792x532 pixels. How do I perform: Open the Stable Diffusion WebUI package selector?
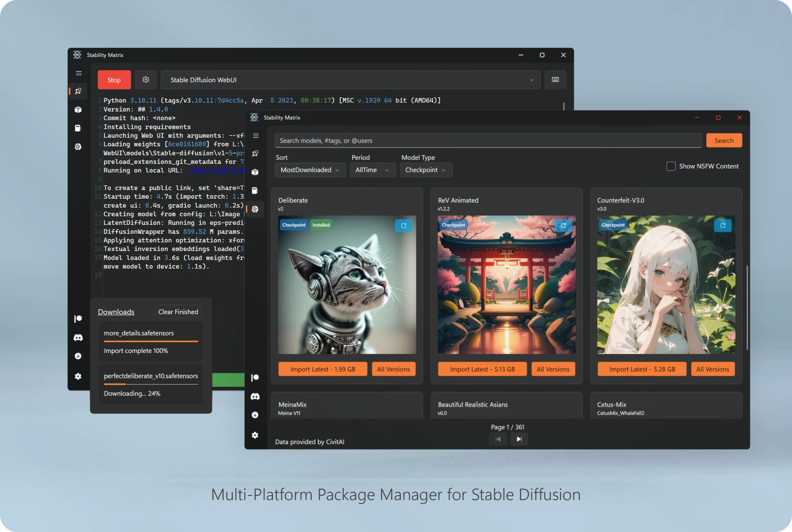(350, 80)
